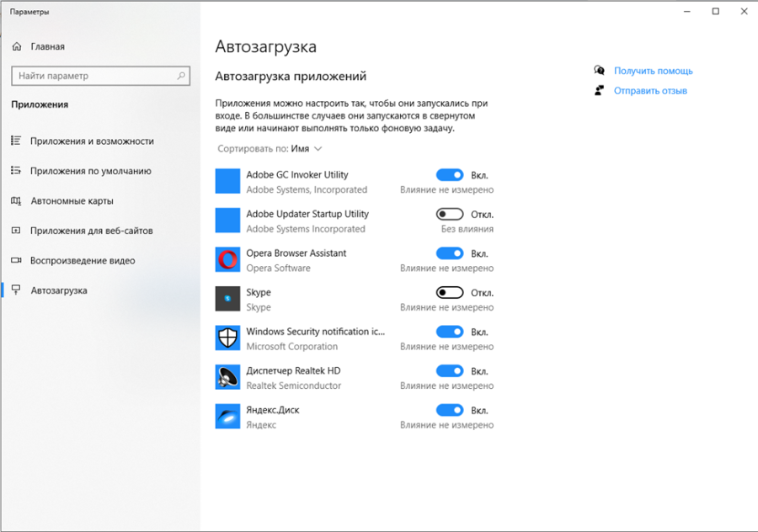Click the Приложения для веб-сайтов icon
The width and height of the screenshot is (758, 532).
pyautogui.click(x=16, y=231)
